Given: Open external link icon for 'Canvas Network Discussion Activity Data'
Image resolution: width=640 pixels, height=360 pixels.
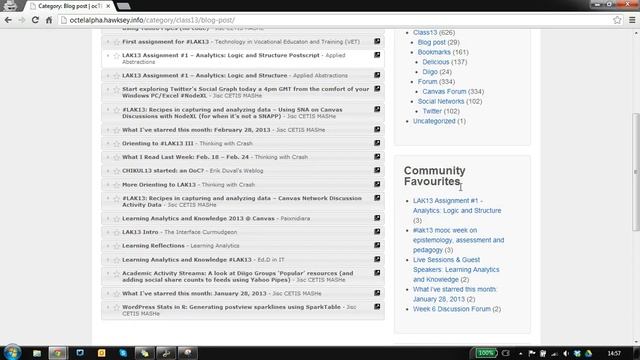Looking at the screenshot, I should [377, 198].
